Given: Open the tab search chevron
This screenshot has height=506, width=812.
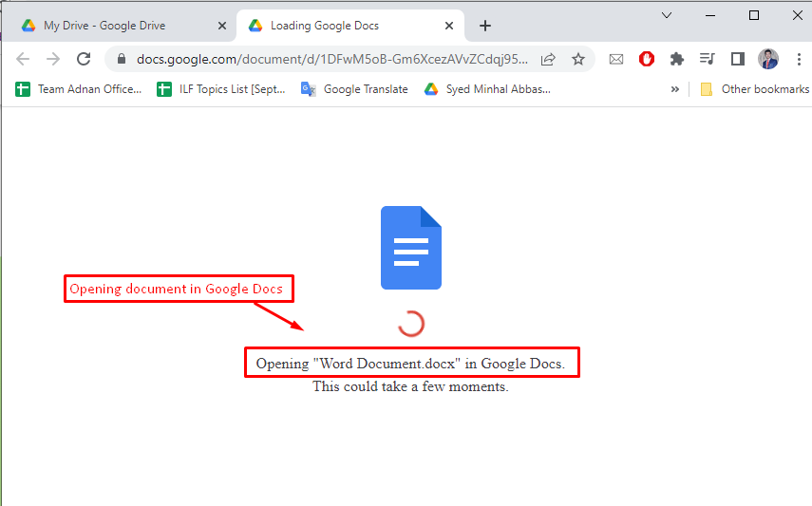Looking at the screenshot, I should click(667, 15).
